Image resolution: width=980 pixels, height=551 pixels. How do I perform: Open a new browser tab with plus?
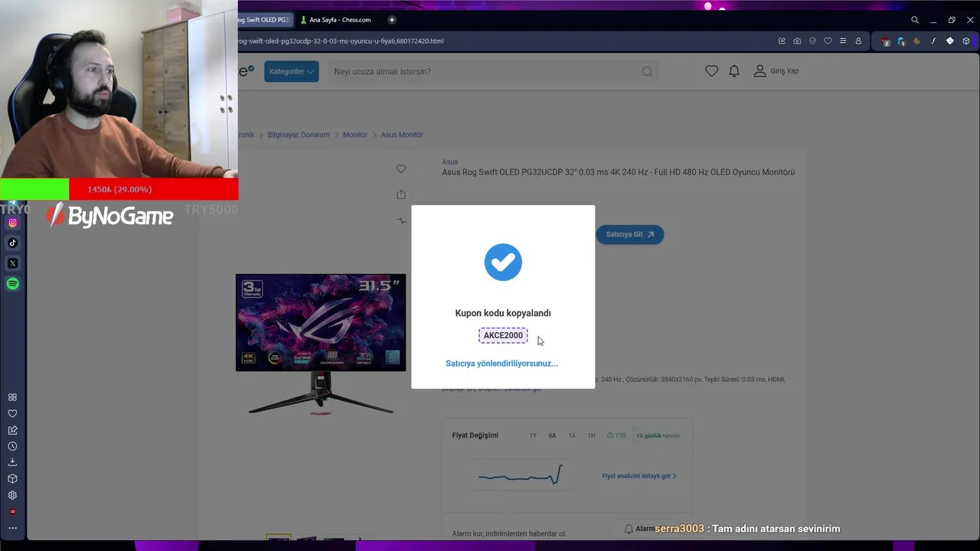391,20
